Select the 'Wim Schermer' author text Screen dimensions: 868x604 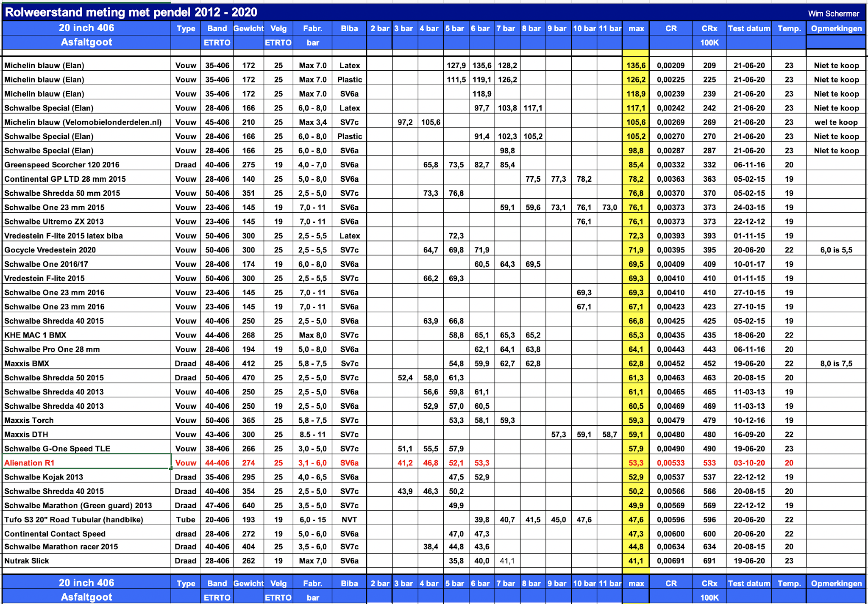pos(833,14)
